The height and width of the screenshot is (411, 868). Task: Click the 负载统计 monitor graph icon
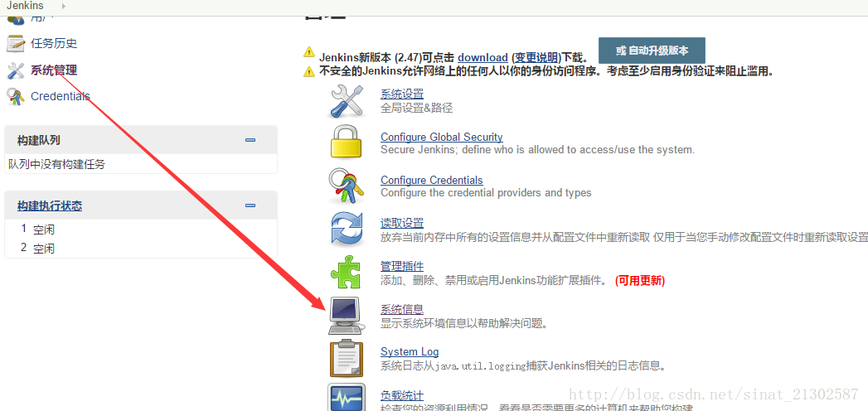click(347, 397)
